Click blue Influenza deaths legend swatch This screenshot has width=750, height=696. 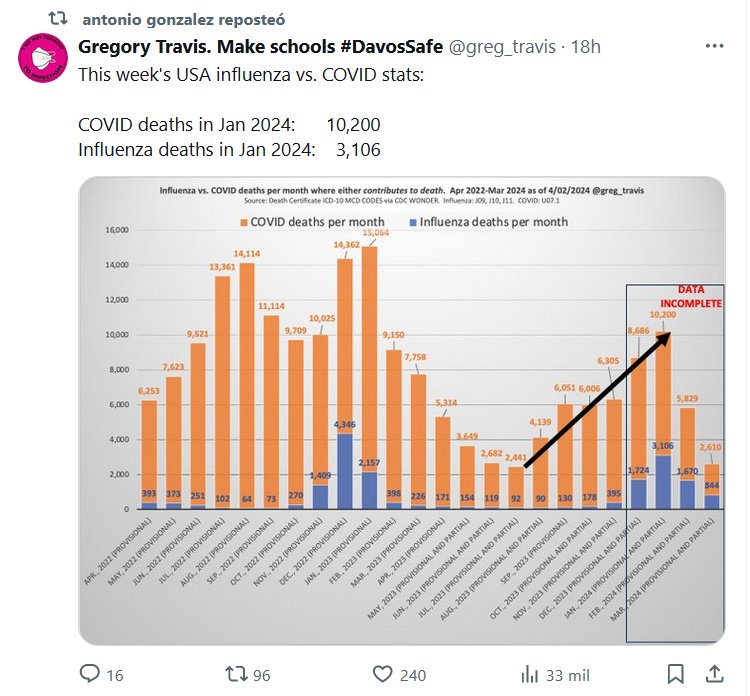(411, 222)
